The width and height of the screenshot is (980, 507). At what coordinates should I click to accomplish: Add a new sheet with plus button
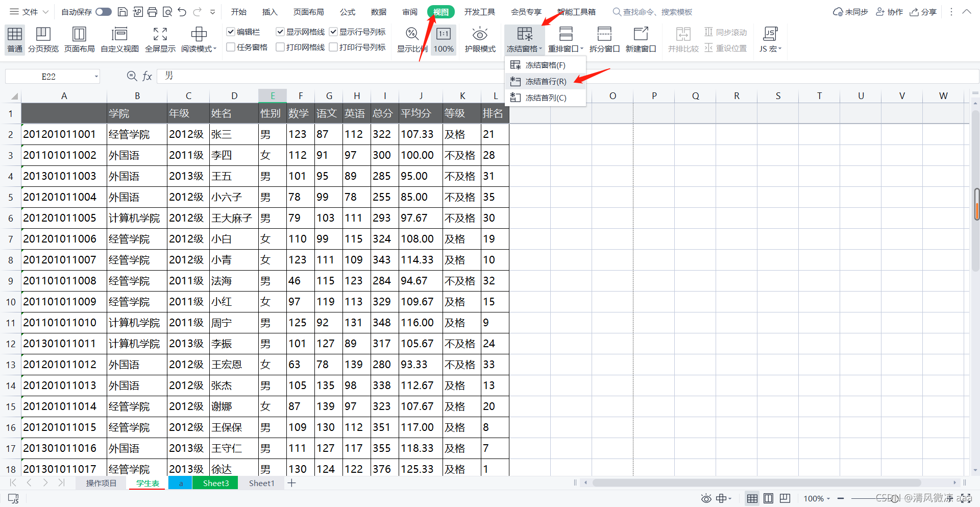[291, 483]
